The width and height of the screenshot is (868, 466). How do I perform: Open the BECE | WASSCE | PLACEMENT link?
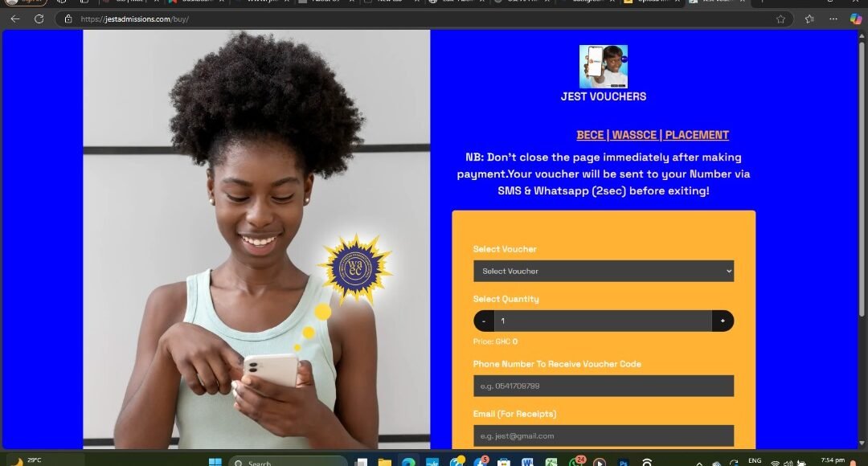[x=652, y=135]
